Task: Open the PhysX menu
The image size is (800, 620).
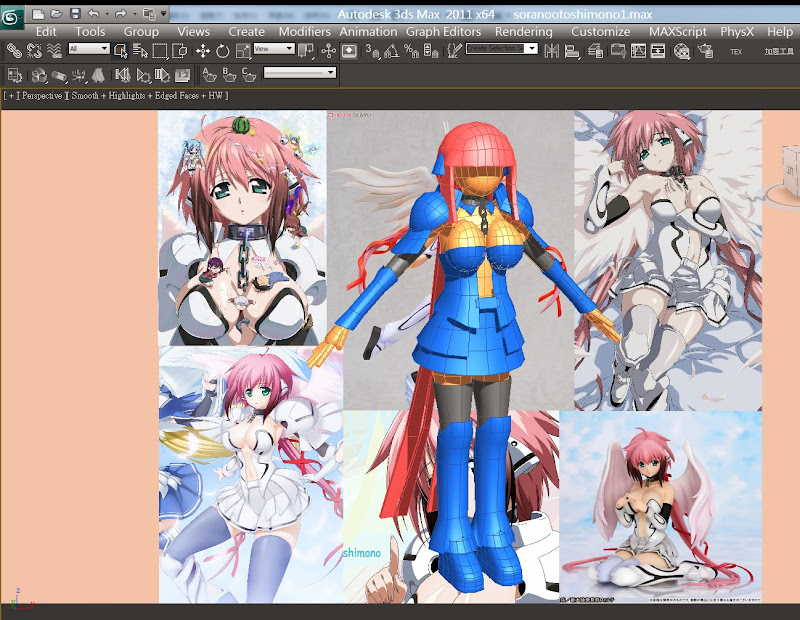Action: (x=737, y=32)
